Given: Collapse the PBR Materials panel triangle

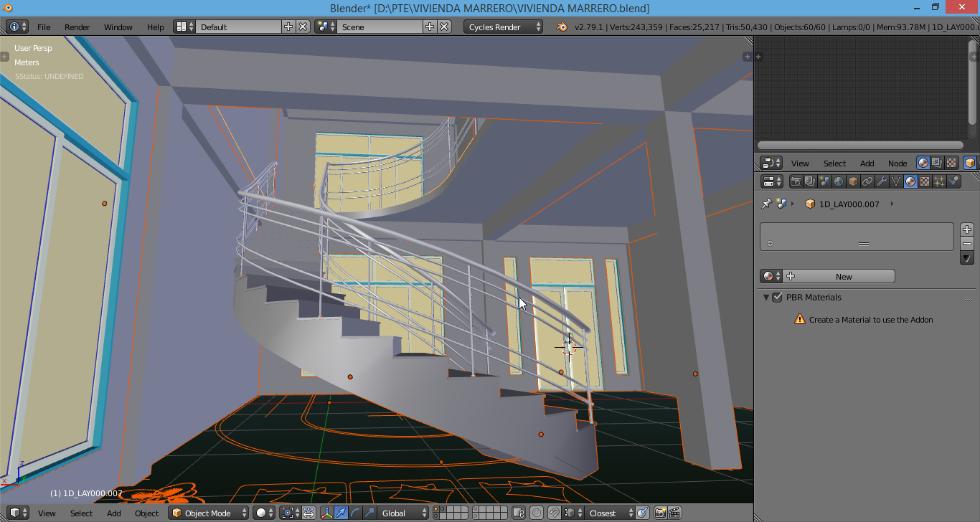Looking at the screenshot, I should [766, 297].
